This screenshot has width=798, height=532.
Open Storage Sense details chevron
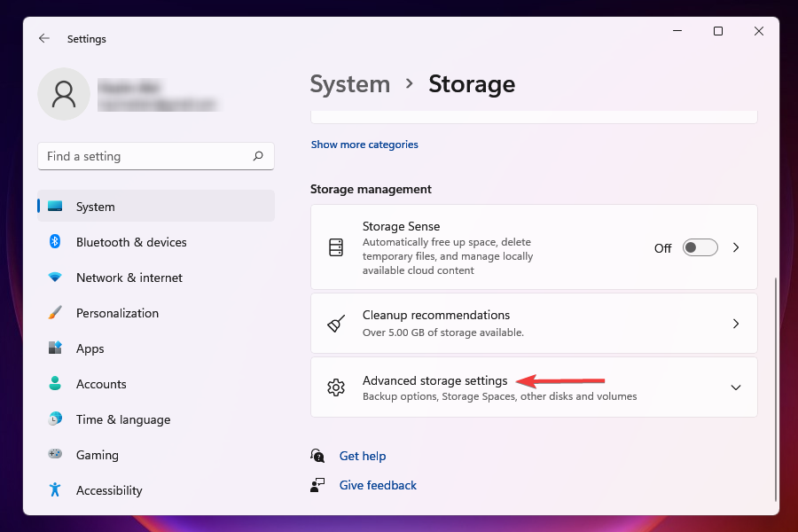click(x=736, y=248)
